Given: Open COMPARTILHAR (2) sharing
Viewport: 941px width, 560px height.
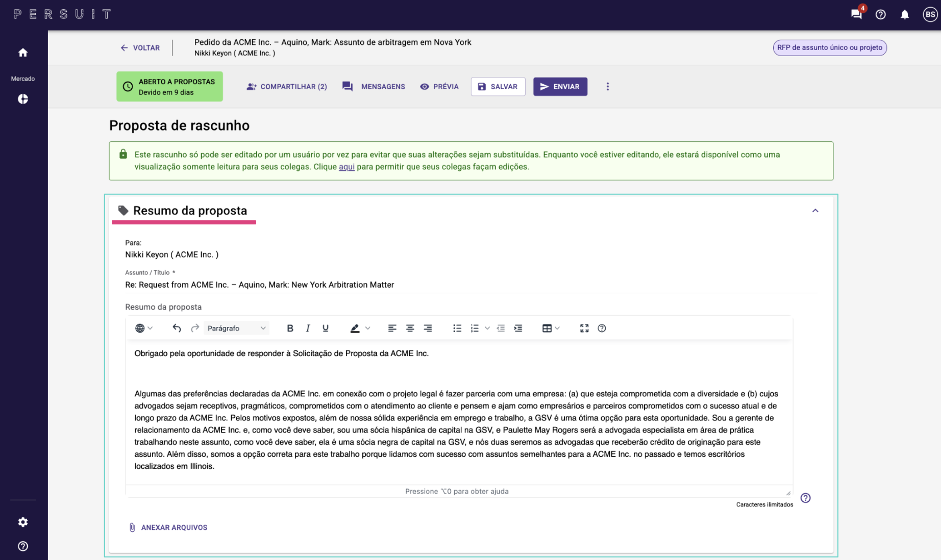Looking at the screenshot, I should pyautogui.click(x=286, y=87).
